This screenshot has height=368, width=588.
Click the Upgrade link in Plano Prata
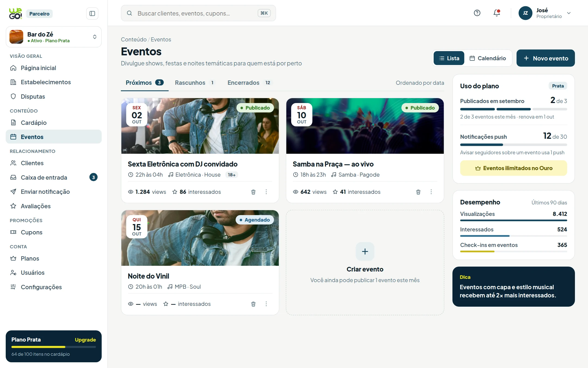(x=85, y=340)
